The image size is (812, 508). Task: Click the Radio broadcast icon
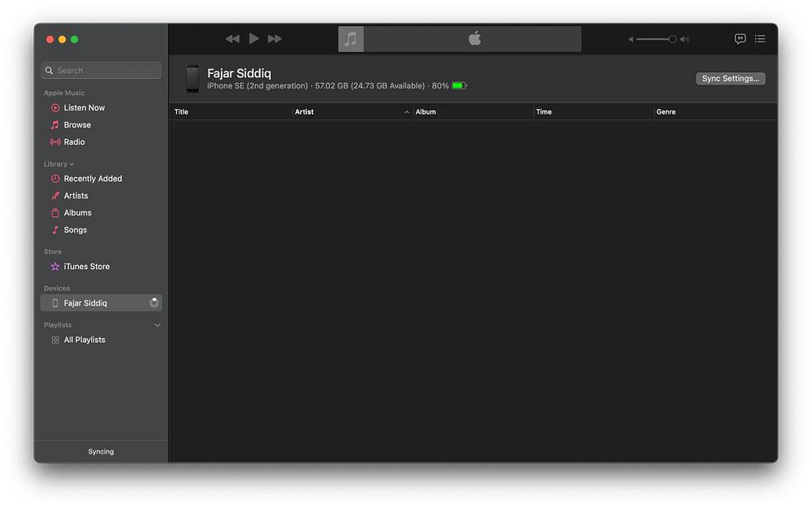55,142
